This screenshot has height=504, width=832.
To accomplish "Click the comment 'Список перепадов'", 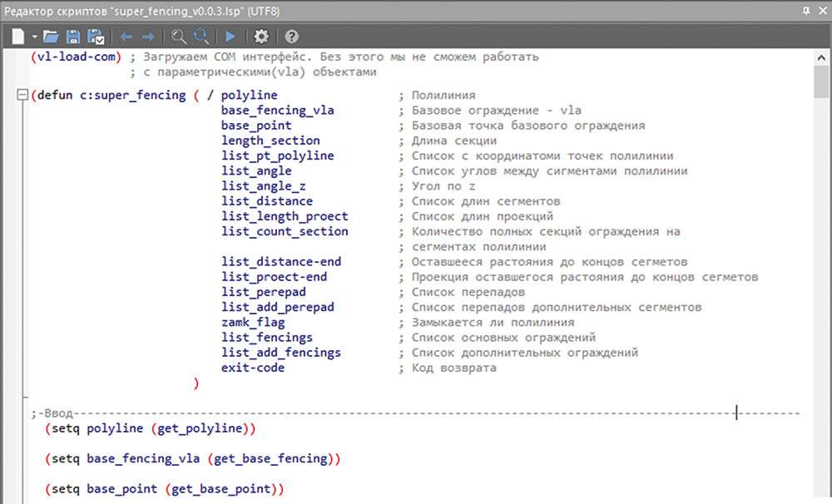I will coord(468,292).
